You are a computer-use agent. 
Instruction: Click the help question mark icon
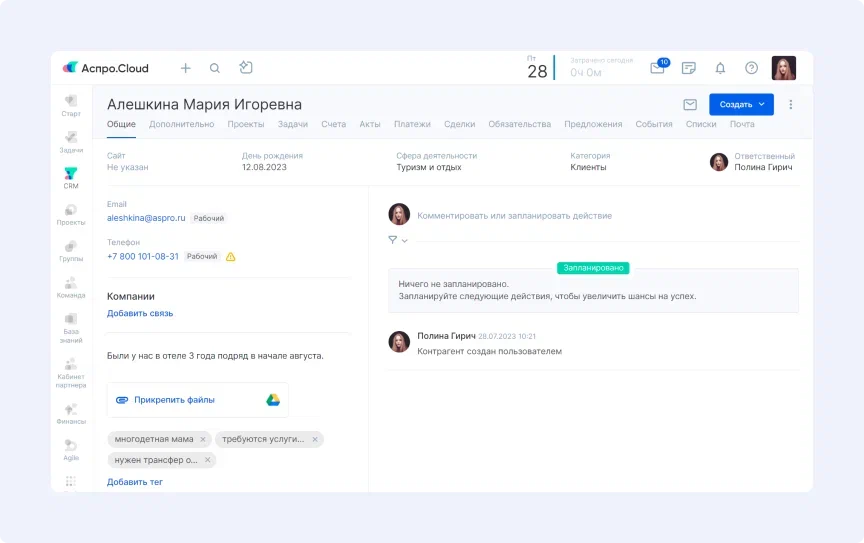751,68
